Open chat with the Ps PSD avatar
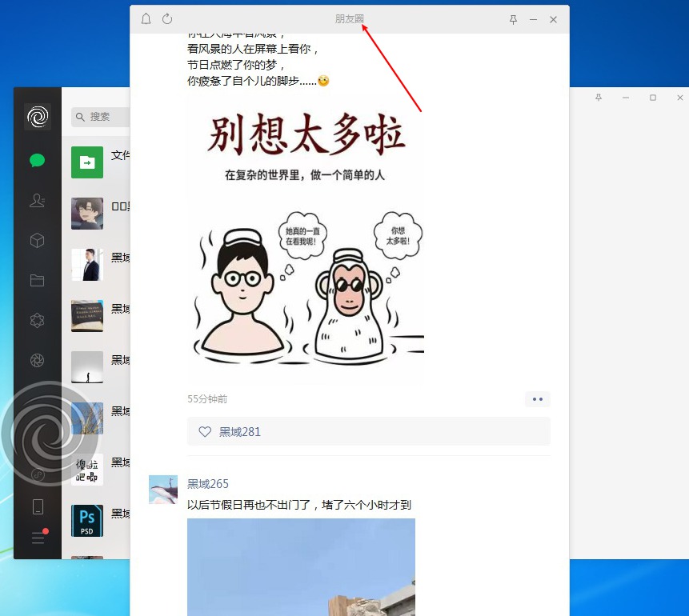The height and width of the screenshot is (616, 689). [x=87, y=521]
